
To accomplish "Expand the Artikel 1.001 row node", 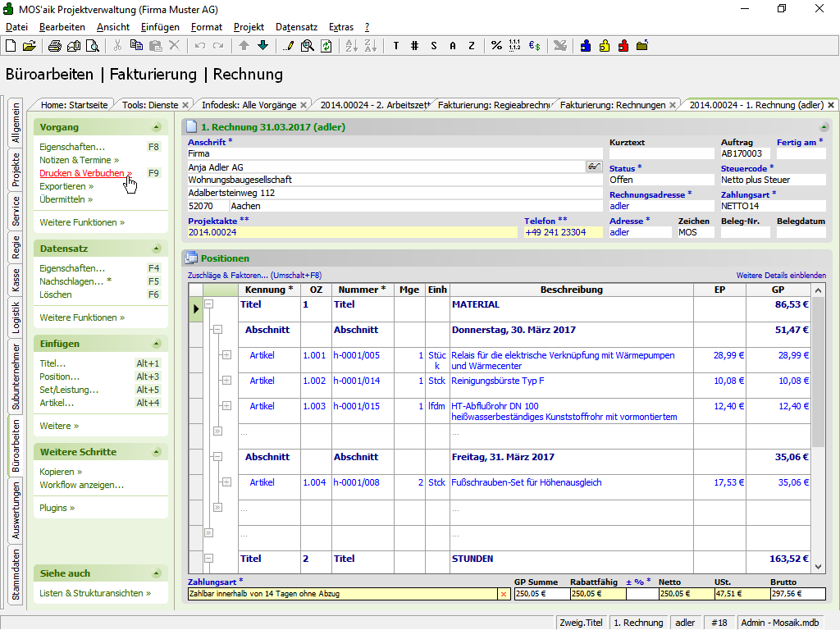I will click(x=226, y=355).
